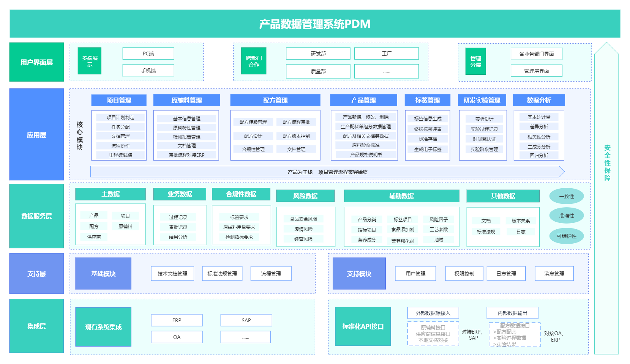The height and width of the screenshot is (364, 630).
Task: Select the 基础模块 block
Action: pos(103,274)
